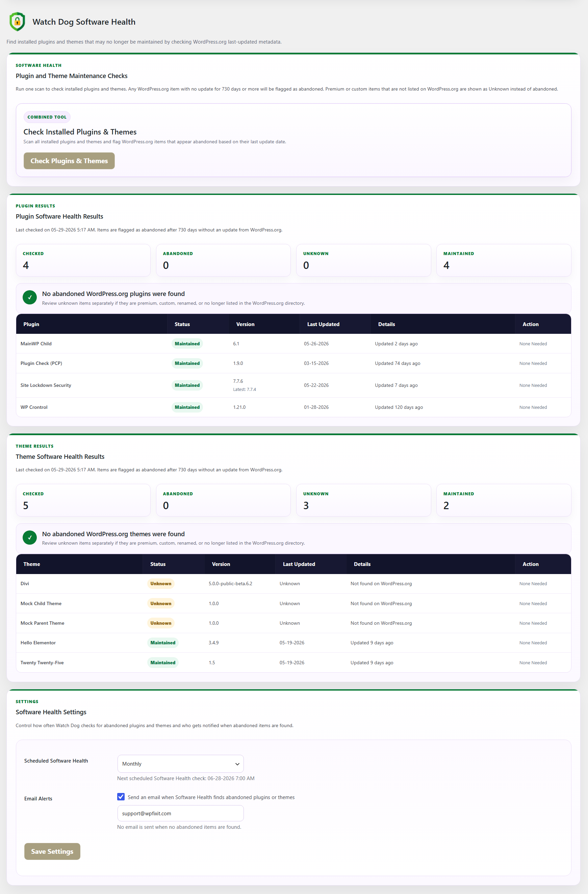Screen dimensions: 588x894
Task: Click the green checkmark icon for plugins
Action: click(x=30, y=298)
